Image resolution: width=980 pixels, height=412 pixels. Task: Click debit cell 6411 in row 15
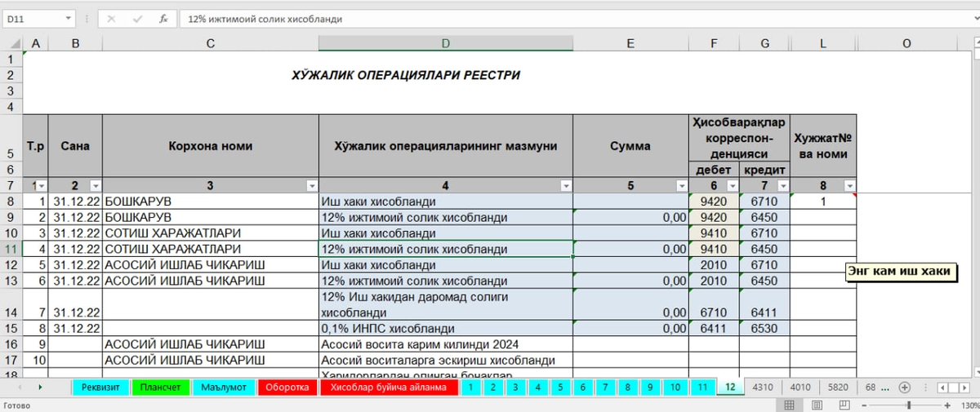714,329
